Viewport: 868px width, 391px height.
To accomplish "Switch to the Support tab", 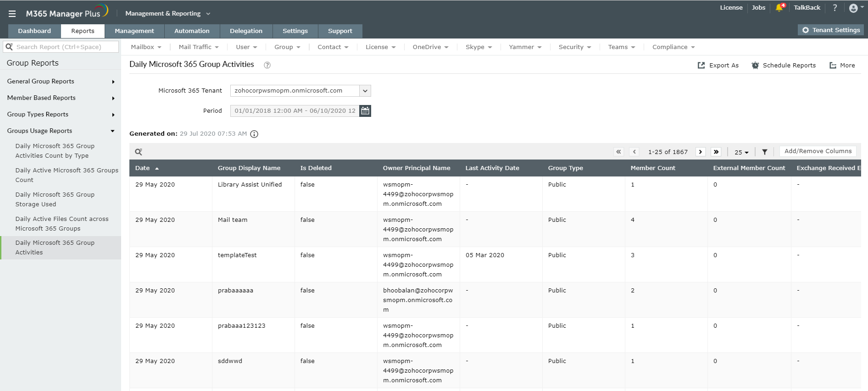I will (x=340, y=31).
